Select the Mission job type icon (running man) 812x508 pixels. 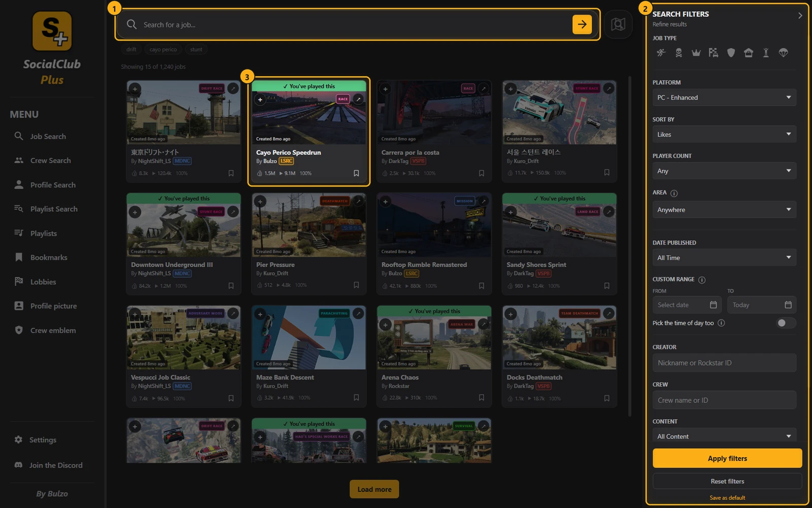[x=661, y=52]
